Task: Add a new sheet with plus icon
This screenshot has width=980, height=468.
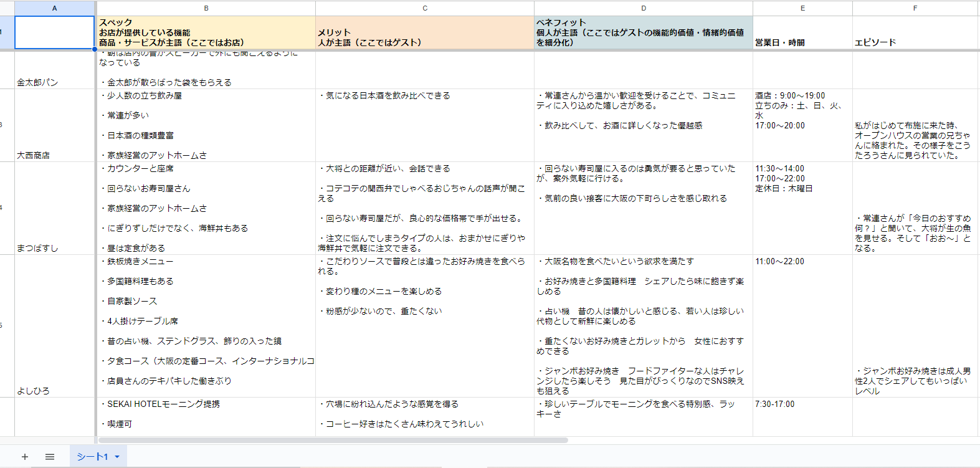Action: pyautogui.click(x=25, y=457)
